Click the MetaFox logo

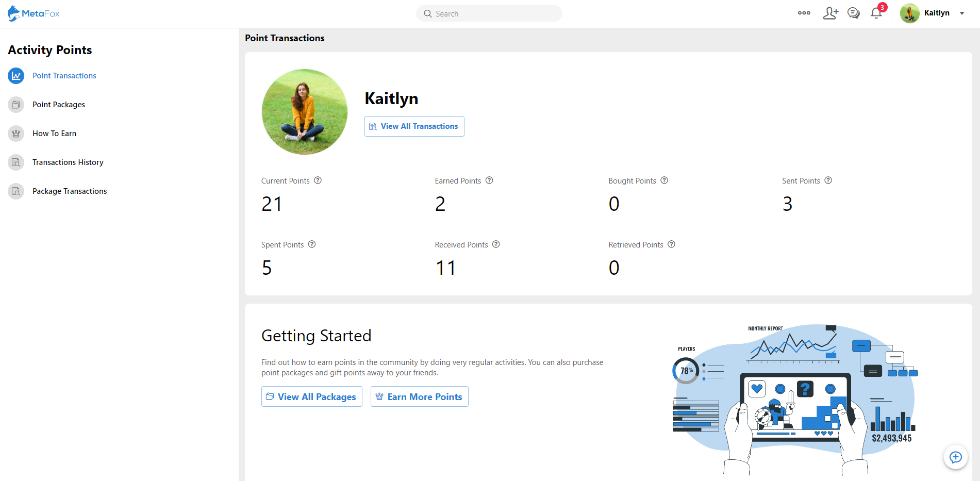click(x=34, y=13)
